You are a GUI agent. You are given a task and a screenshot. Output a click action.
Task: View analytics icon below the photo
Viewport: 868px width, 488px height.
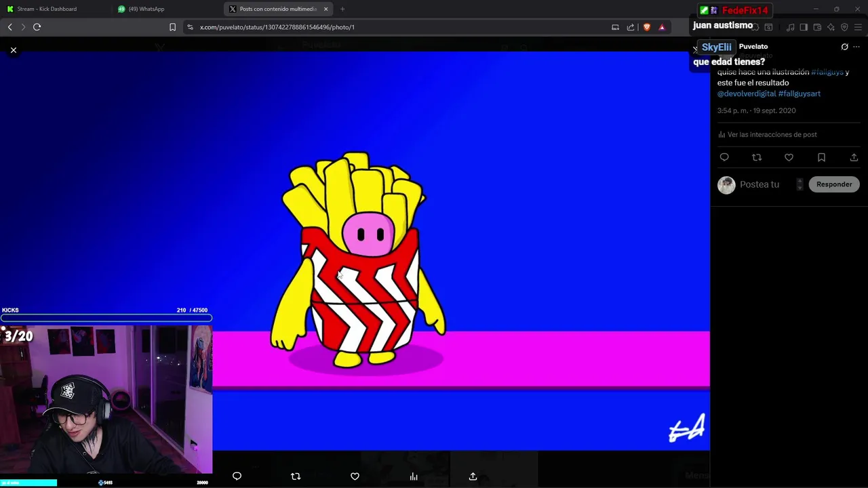click(414, 476)
